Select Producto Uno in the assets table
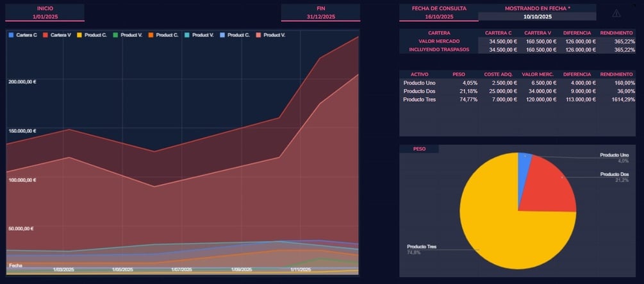 click(x=419, y=83)
